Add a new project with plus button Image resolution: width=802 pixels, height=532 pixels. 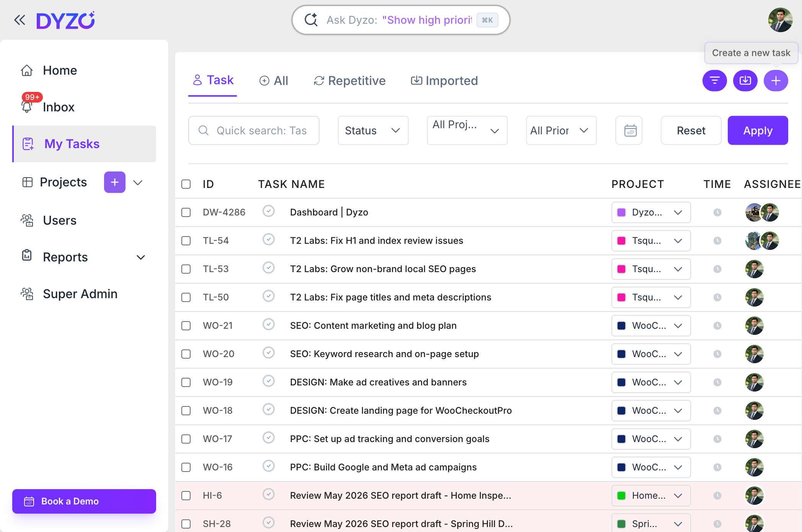(x=115, y=182)
